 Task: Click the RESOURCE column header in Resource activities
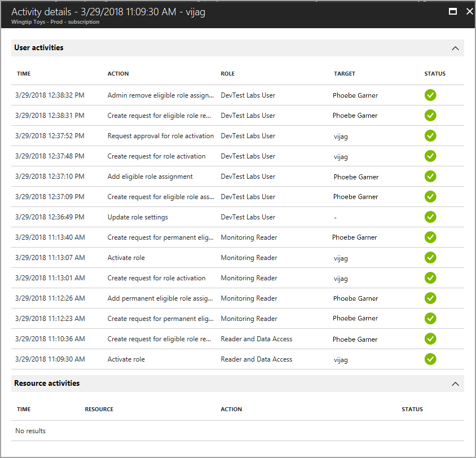click(99, 409)
